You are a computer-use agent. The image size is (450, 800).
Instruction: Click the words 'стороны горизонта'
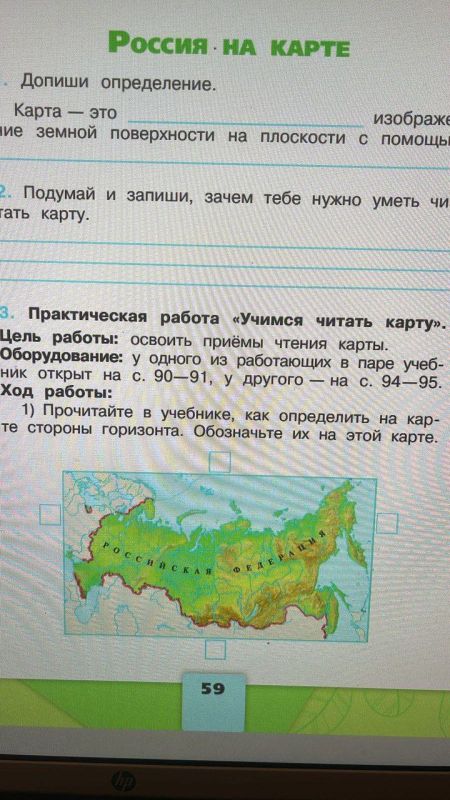click(106, 430)
